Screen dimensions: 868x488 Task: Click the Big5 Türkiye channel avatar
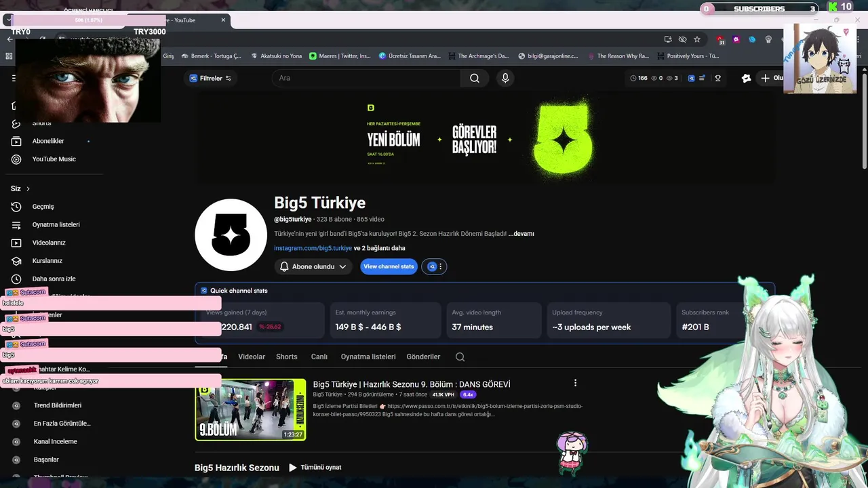pos(231,235)
